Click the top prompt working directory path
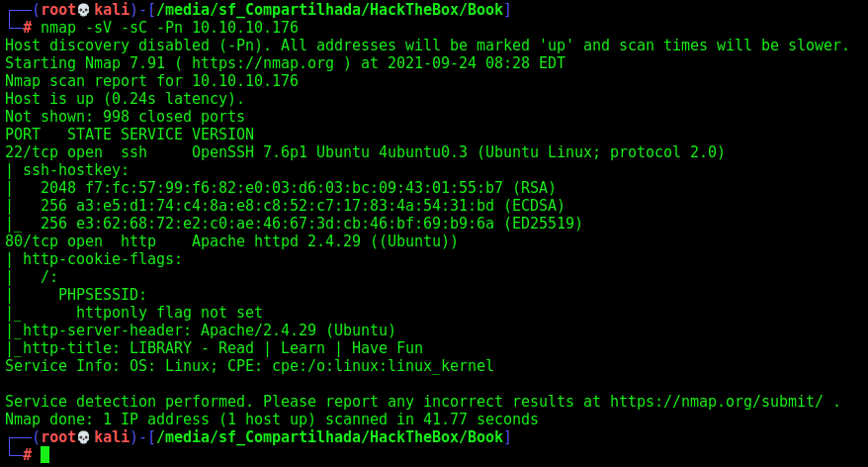The width and height of the screenshot is (868, 467). tap(329, 10)
